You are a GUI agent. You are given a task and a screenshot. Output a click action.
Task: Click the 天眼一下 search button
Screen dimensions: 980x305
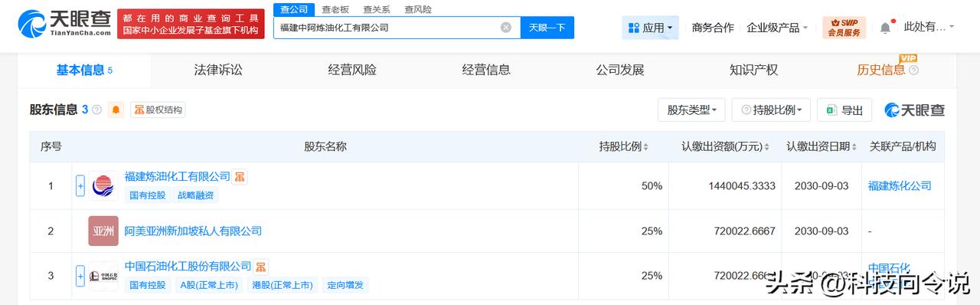[547, 28]
